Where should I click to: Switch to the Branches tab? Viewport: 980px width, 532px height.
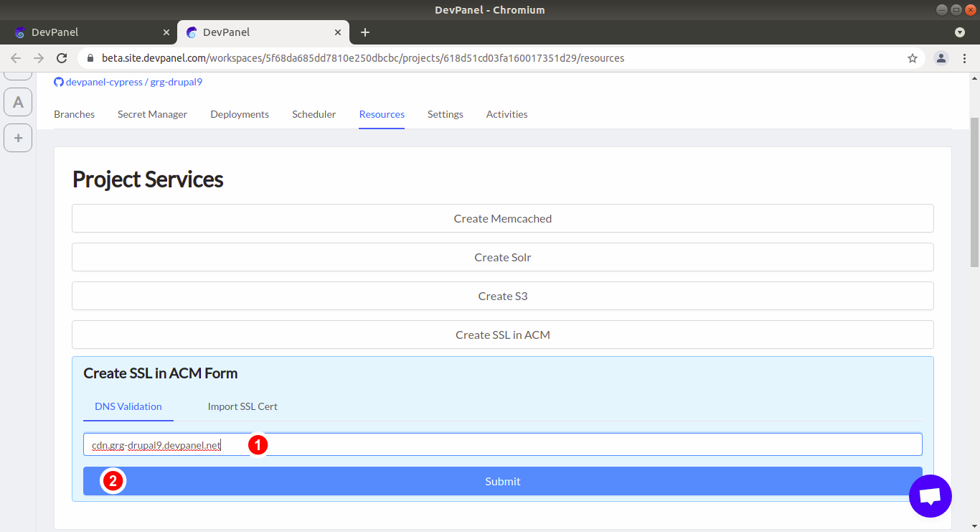[74, 114]
